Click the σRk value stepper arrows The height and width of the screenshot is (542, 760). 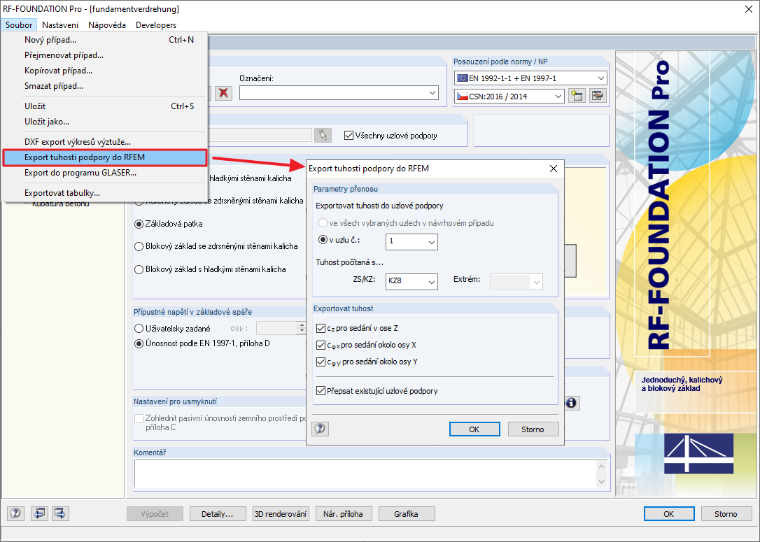click(x=301, y=328)
